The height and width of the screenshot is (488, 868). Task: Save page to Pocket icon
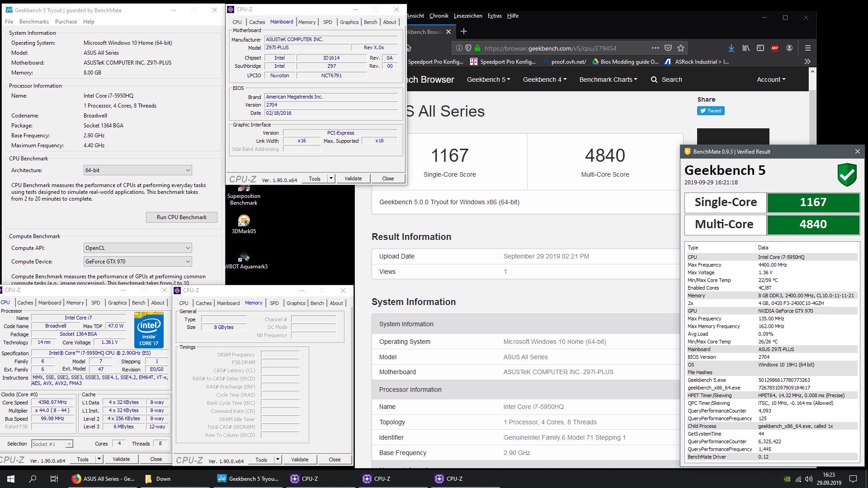pos(668,48)
